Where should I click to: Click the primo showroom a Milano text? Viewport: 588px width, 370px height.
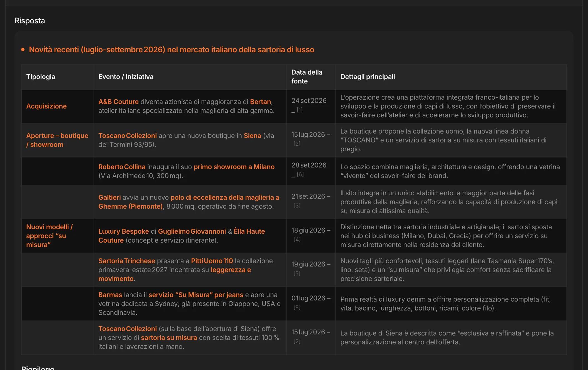pyautogui.click(x=234, y=167)
